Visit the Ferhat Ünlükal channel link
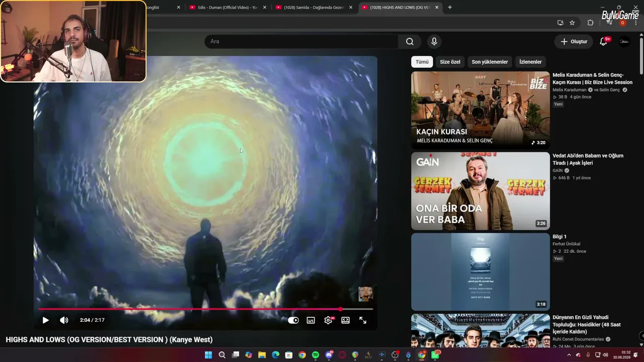644x362 pixels. pyautogui.click(x=567, y=244)
